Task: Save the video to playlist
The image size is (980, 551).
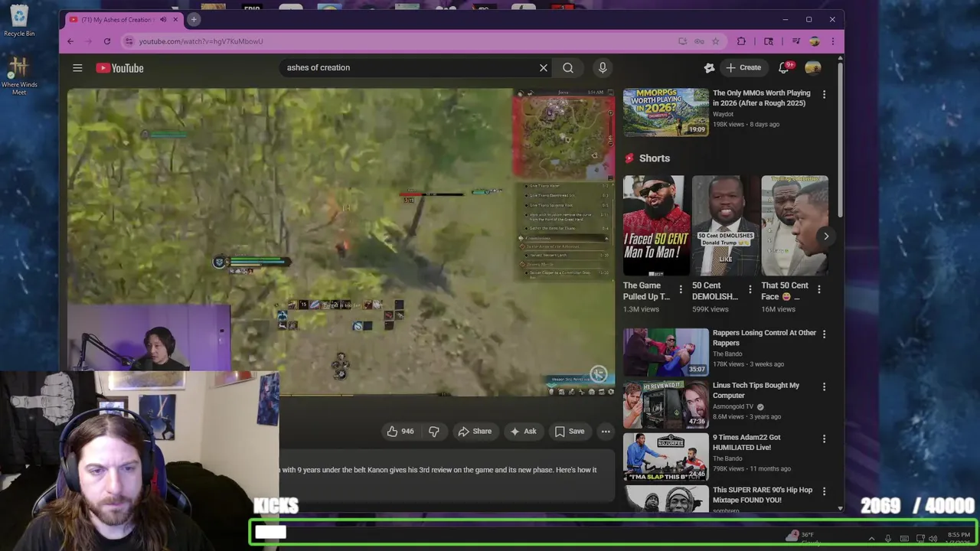Action: 570,432
